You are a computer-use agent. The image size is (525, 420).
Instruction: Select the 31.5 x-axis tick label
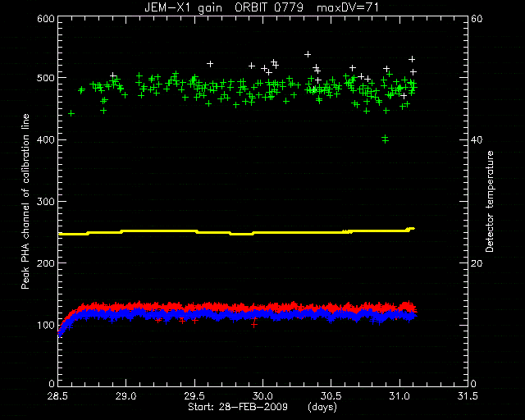point(468,396)
